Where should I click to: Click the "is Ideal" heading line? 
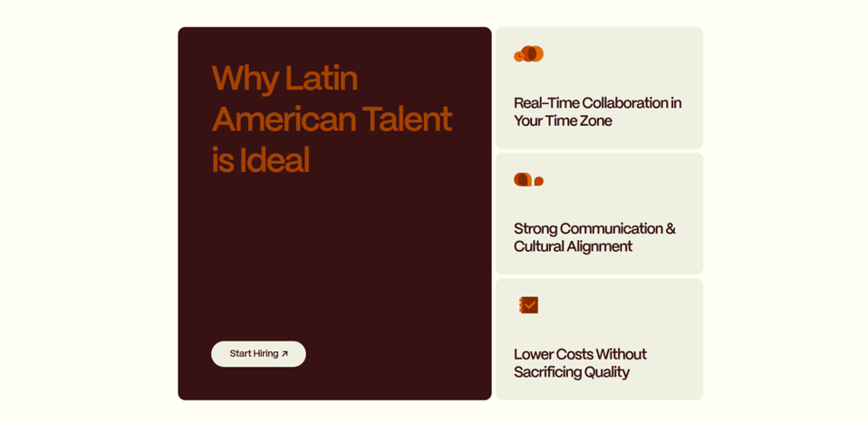[x=260, y=160]
